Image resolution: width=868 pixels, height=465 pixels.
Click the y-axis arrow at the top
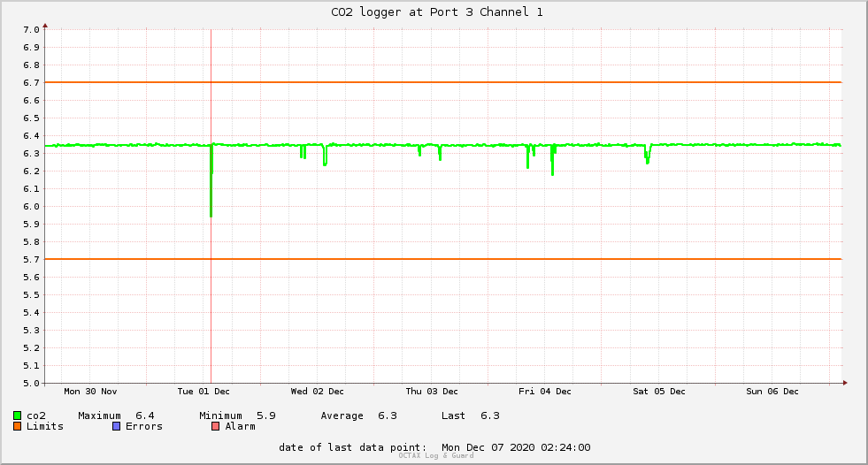coord(45,26)
